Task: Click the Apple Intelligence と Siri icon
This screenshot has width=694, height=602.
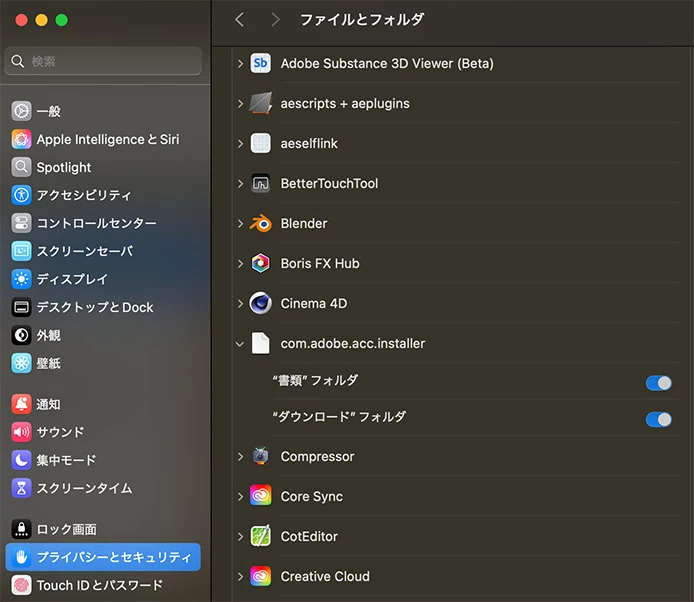Action: (x=21, y=139)
